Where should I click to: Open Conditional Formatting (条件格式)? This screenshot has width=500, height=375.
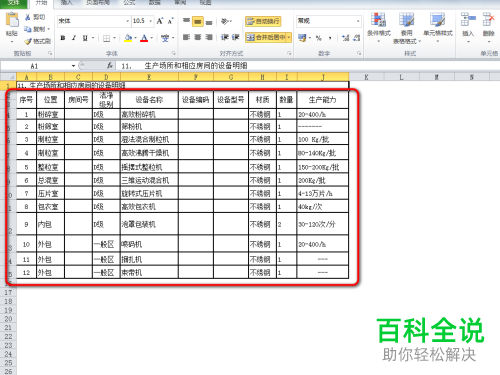[379, 27]
